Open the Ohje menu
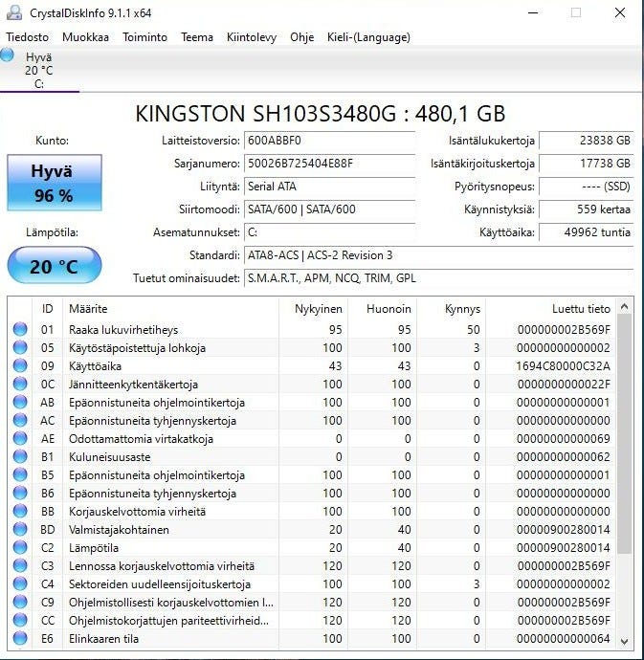Viewport: 644px width, 660px height. coord(302,37)
